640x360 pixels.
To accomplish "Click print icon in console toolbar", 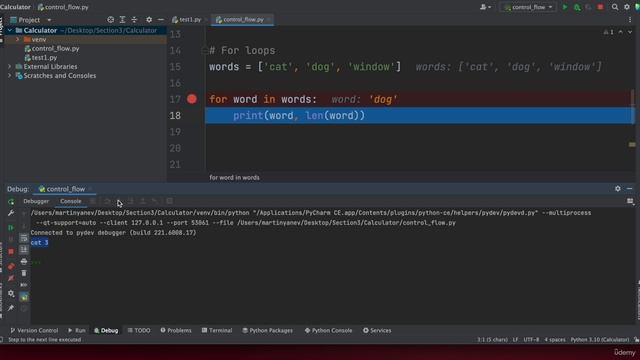I will [x=24, y=261].
